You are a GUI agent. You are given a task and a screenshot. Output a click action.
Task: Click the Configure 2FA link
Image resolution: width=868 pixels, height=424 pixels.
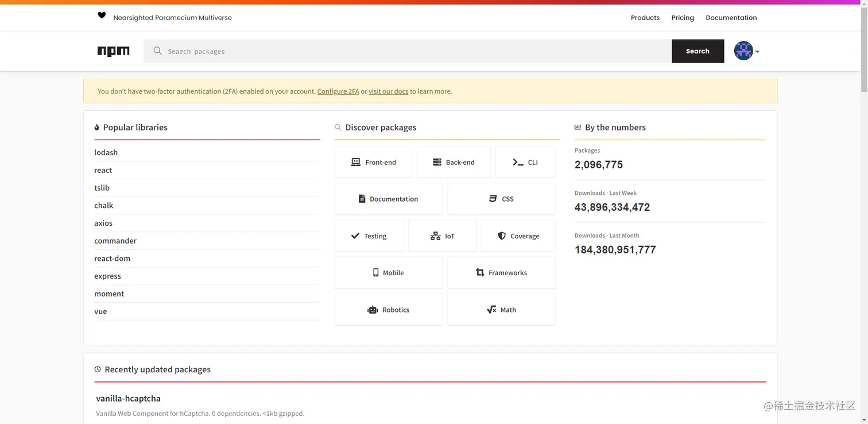pos(338,91)
